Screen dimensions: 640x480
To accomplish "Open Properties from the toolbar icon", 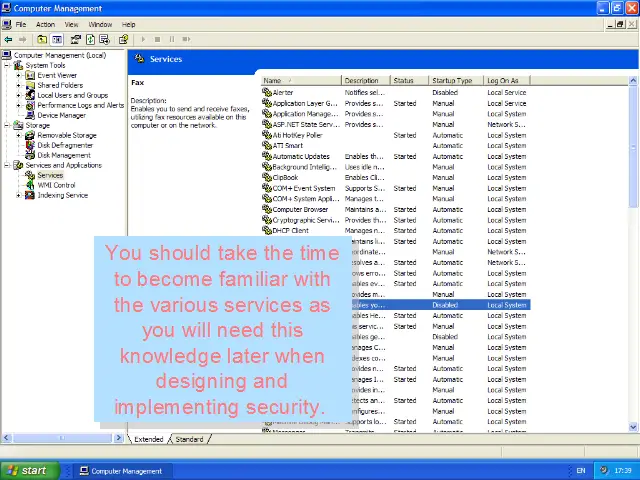I will click(75, 39).
